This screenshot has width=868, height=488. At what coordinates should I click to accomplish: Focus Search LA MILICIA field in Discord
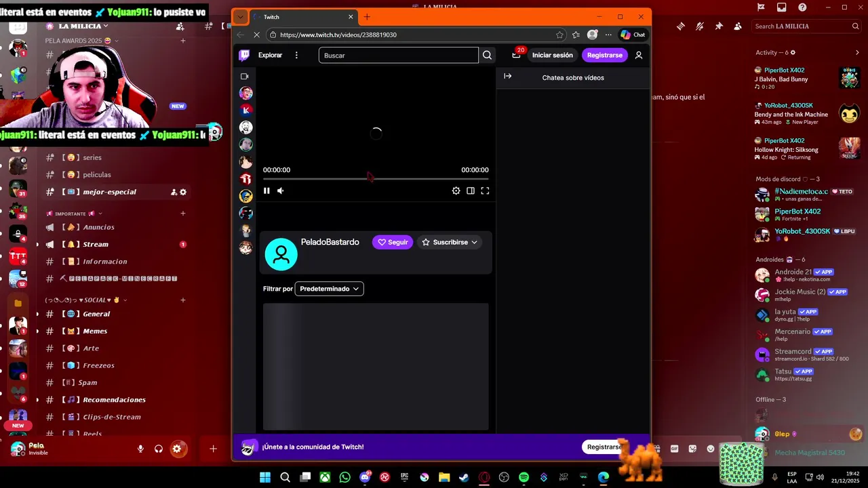(x=806, y=26)
